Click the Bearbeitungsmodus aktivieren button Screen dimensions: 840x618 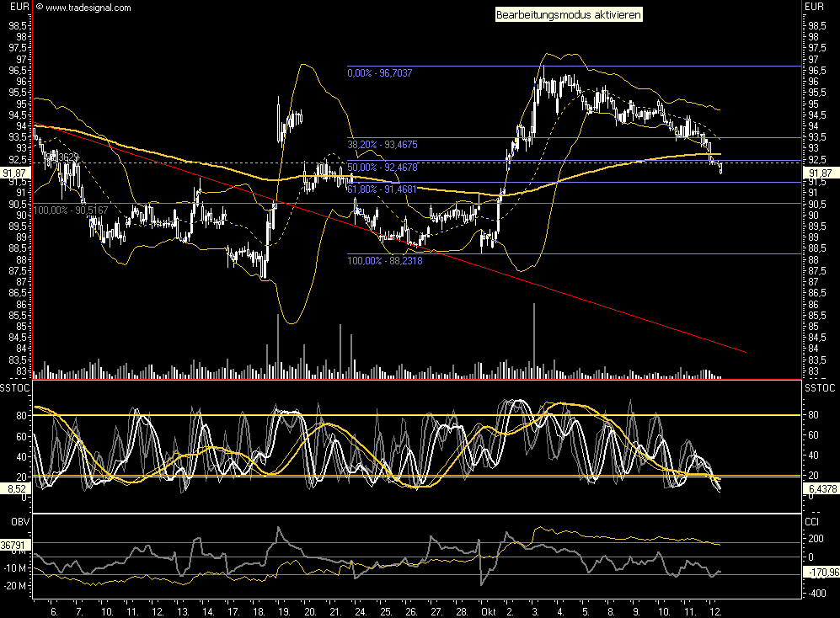click(568, 14)
